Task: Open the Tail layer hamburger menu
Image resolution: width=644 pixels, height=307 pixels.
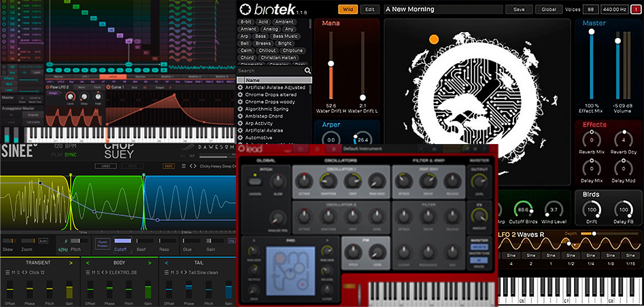Action: (167, 272)
